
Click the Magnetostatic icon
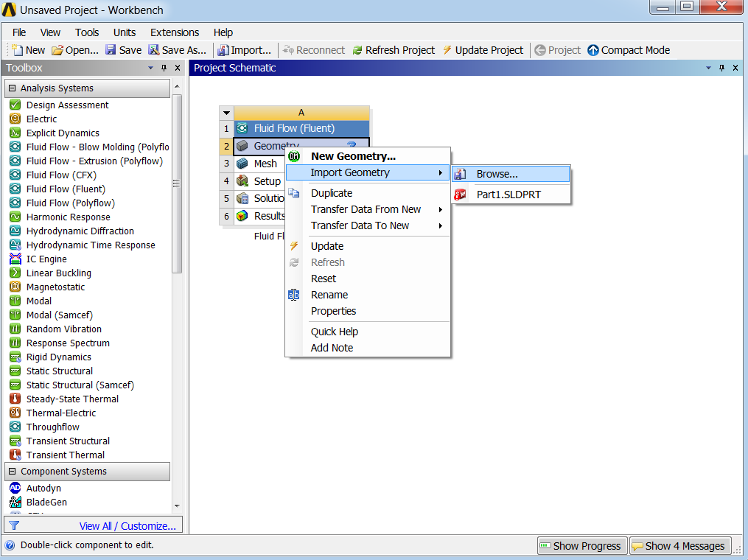pyautogui.click(x=15, y=287)
